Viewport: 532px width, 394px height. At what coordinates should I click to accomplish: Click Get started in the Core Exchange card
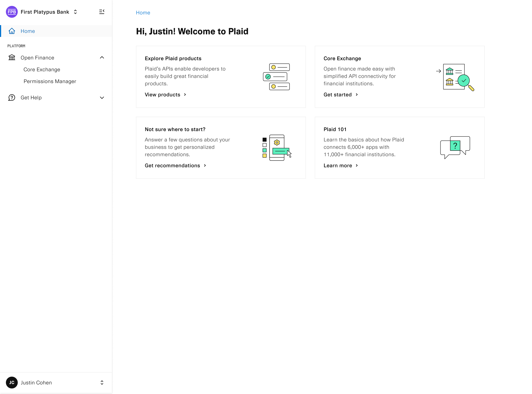point(337,95)
